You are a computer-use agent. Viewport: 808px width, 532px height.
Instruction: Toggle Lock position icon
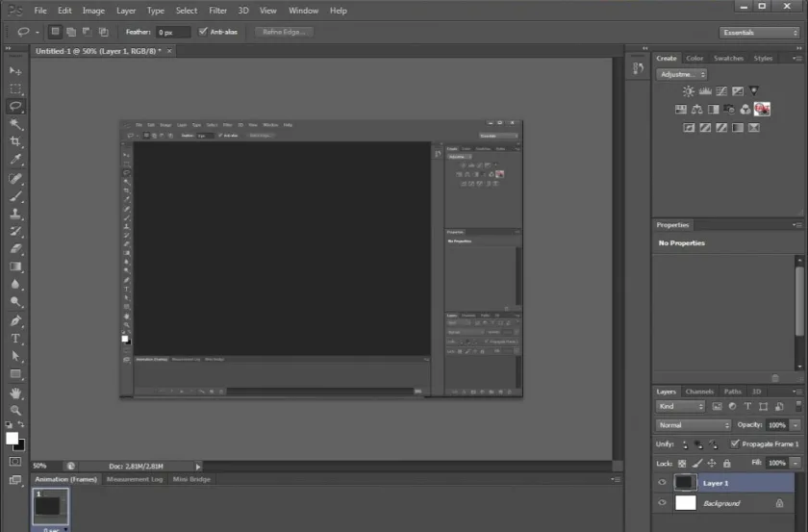[712, 464]
